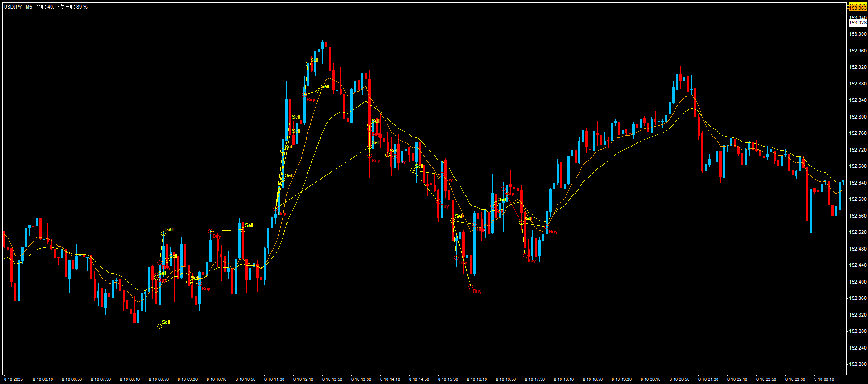
Task: Click the 9 10 00:10 time label
Action: point(824,379)
